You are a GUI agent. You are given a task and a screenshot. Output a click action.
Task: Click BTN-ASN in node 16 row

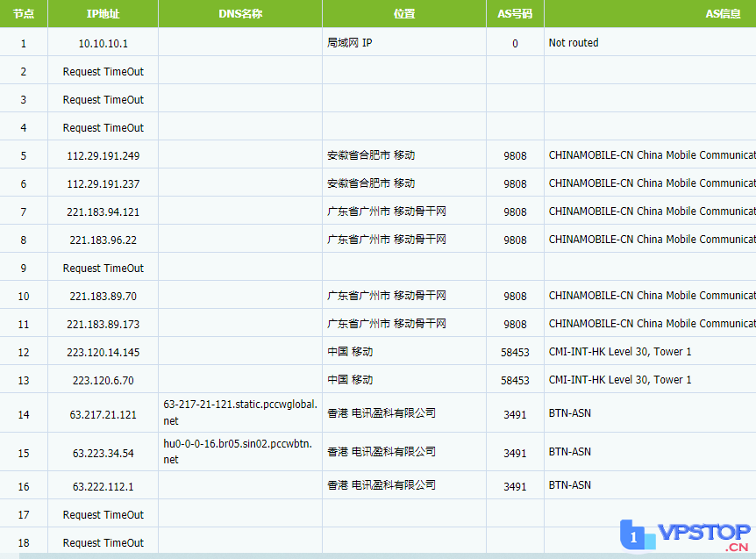tap(570, 485)
